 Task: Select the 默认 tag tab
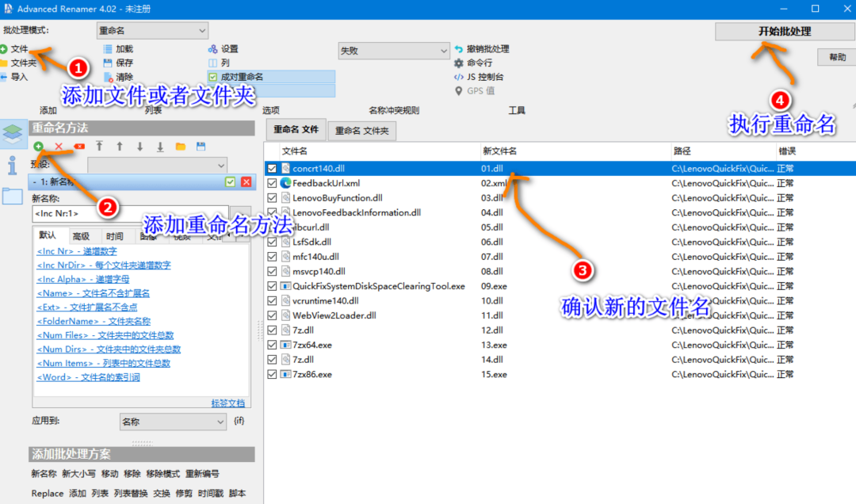[x=48, y=235]
